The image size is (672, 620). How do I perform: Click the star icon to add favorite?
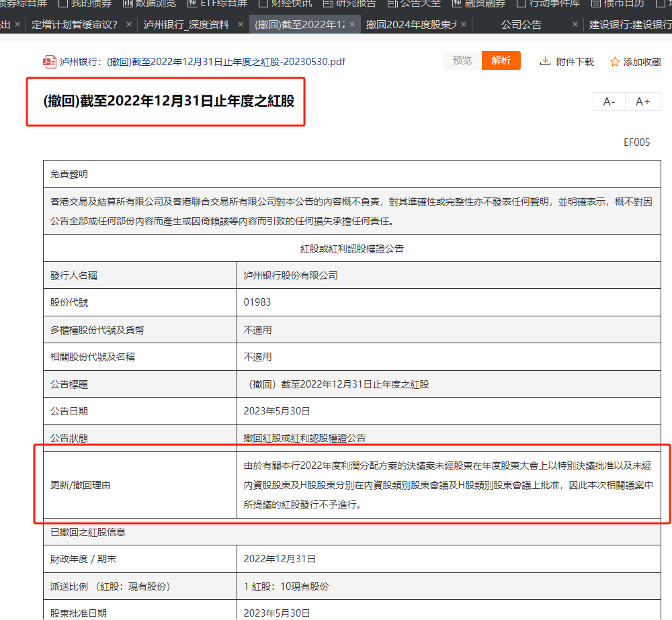pos(614,62)
